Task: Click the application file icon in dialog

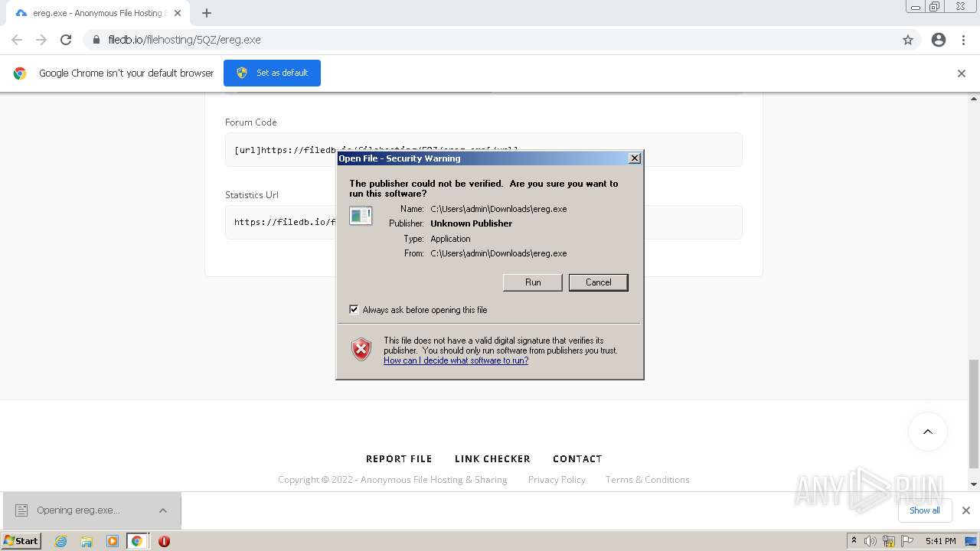Action: [361, 216]
